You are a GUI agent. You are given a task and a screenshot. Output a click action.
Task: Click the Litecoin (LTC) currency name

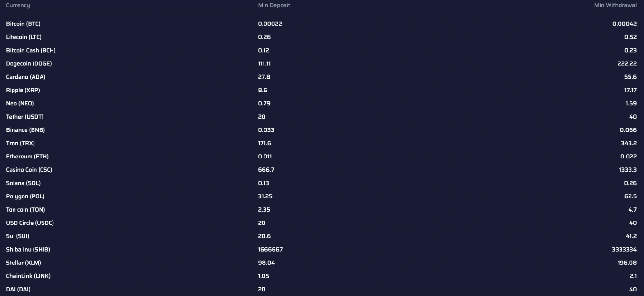pos(24,37)
